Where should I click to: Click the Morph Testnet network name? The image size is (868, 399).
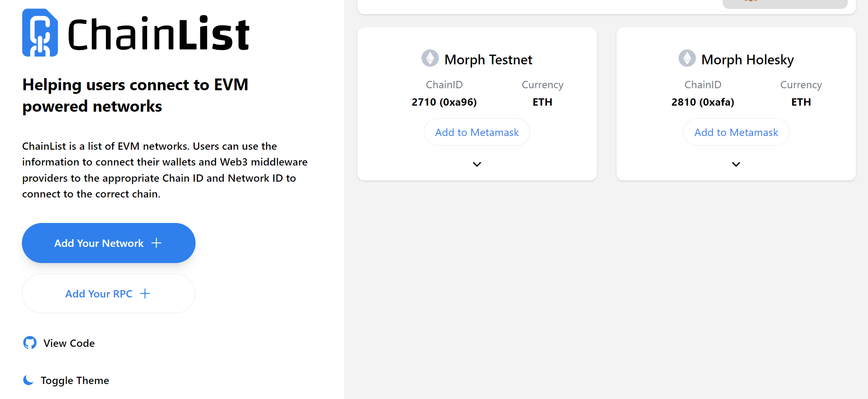coord(488,60)
